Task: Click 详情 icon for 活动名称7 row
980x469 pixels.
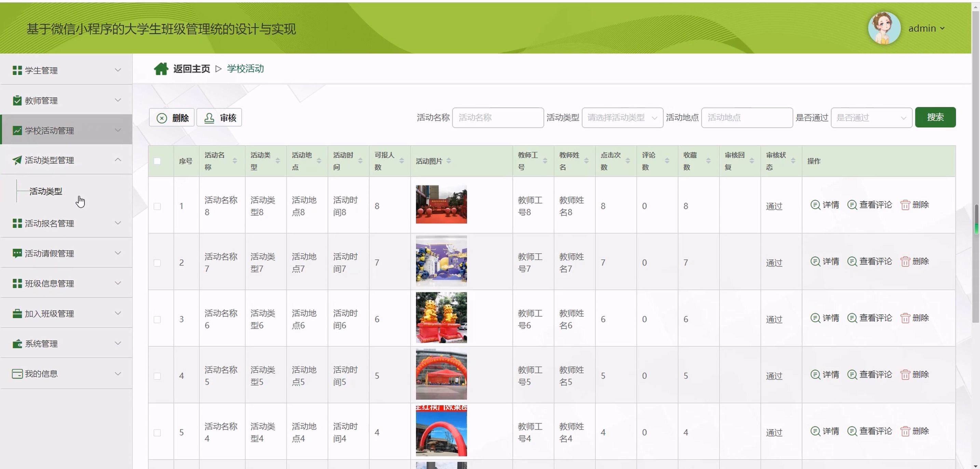Action: 815,261
